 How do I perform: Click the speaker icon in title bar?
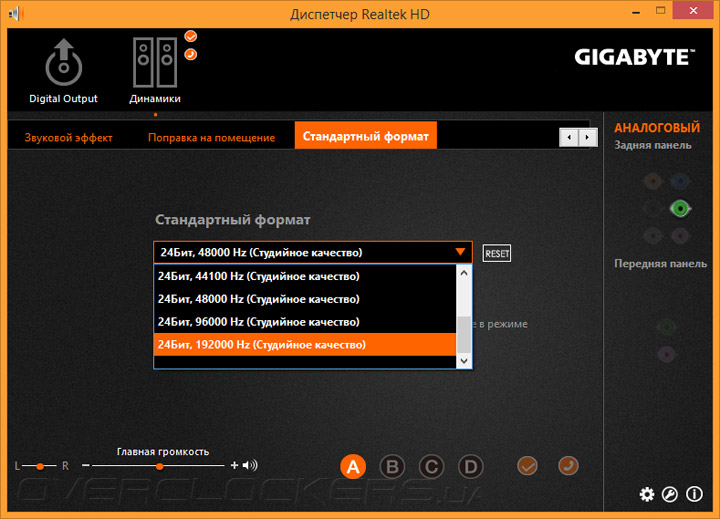tap(15, 13)
